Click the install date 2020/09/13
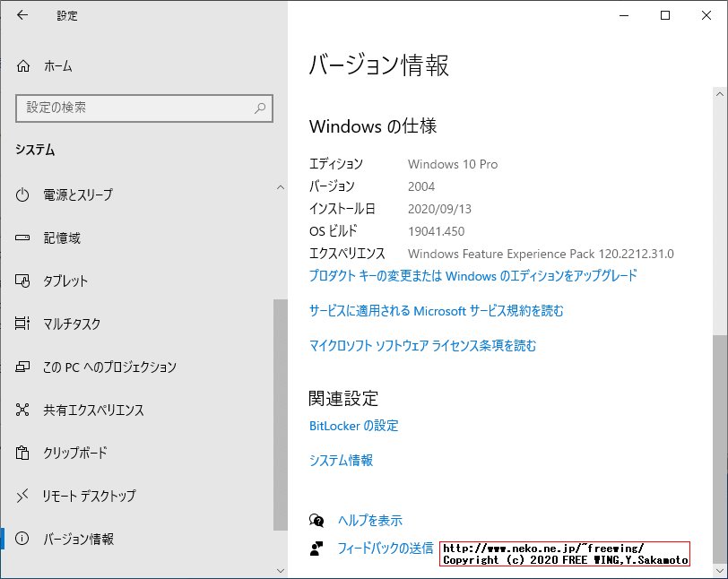728x579 pixels. [439, 209]
